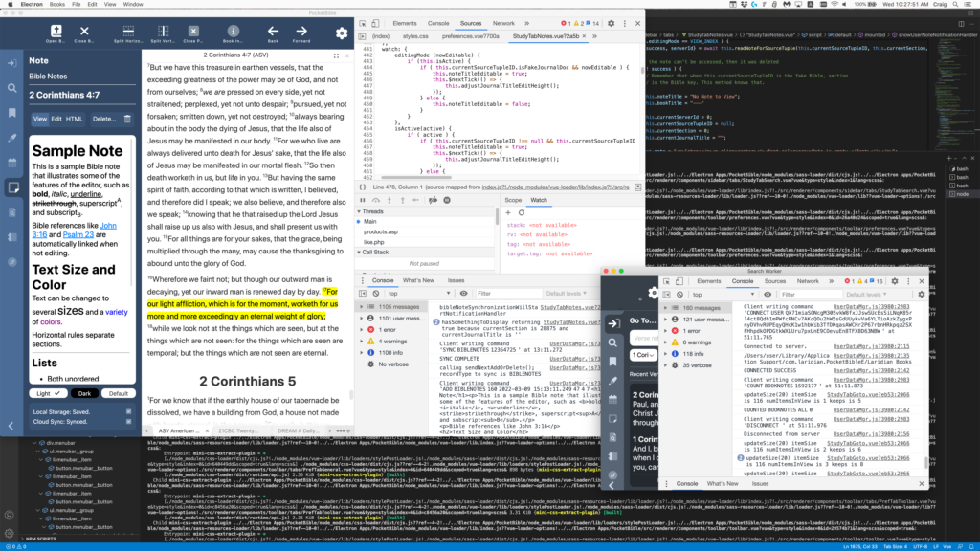Open the Go To icon in PocketBible sidebar
Image resolution: width=980 pixels, height=551 pixels.
pos(11,63)
